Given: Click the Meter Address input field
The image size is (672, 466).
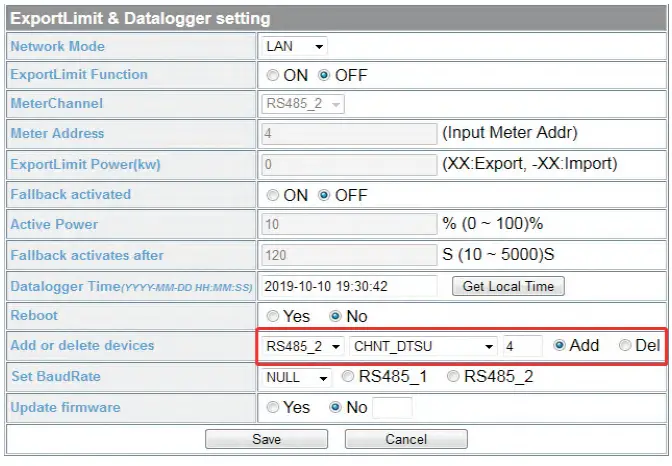Looking at the screenshot, I should click(x=349, y=133).
